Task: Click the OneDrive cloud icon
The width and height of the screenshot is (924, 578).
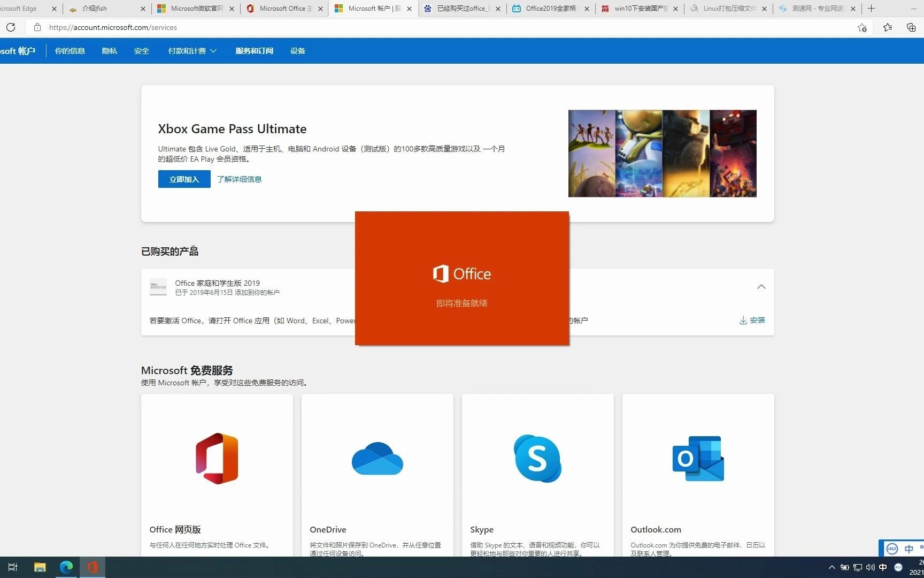Action: pos(378,459)
